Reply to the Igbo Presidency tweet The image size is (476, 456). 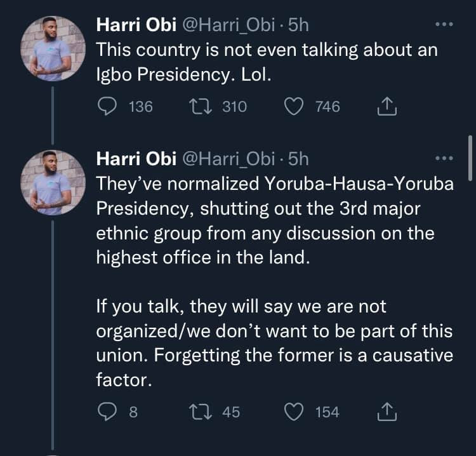107,107
